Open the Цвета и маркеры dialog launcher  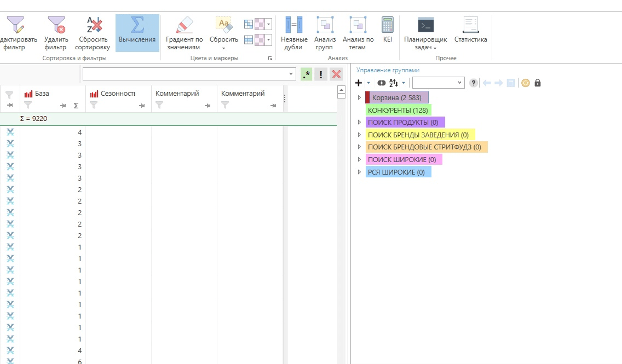point(270,58)
